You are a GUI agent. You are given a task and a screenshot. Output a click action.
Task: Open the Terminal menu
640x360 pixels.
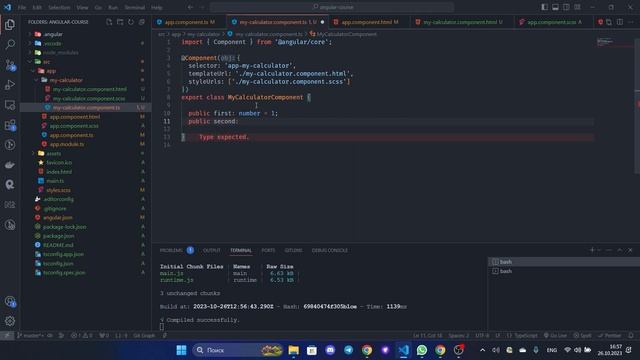click(x=135, y=7)
